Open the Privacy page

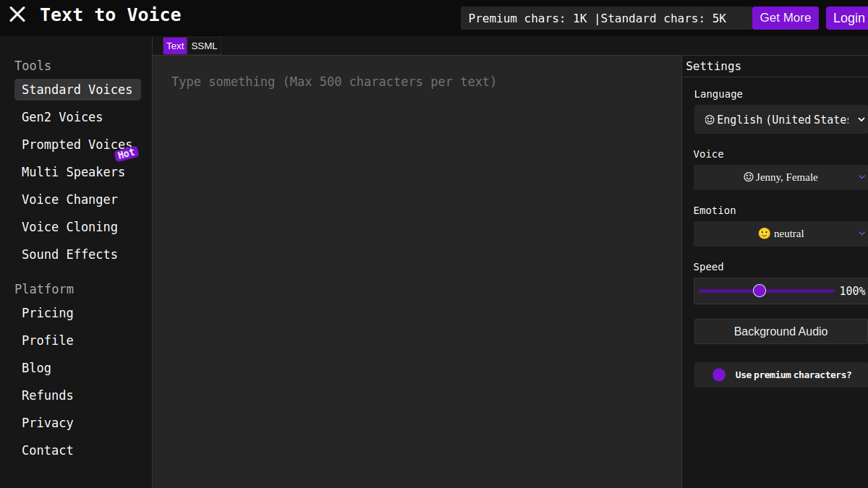48,423
